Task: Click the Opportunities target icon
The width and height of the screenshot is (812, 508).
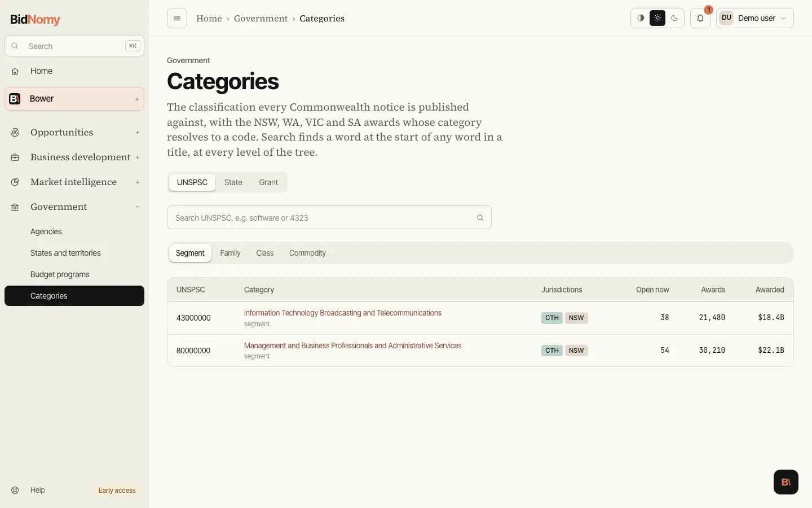Action: tap(15, 133)
